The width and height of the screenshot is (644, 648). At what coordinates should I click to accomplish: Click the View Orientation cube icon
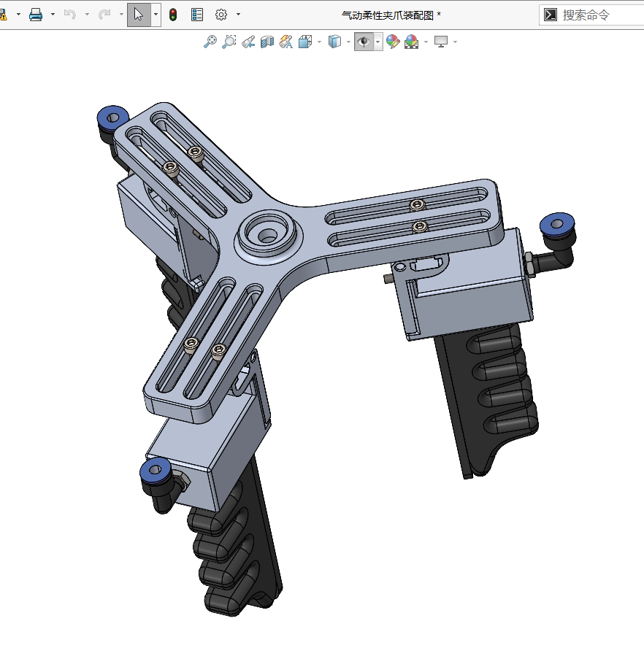pos(305,42)
